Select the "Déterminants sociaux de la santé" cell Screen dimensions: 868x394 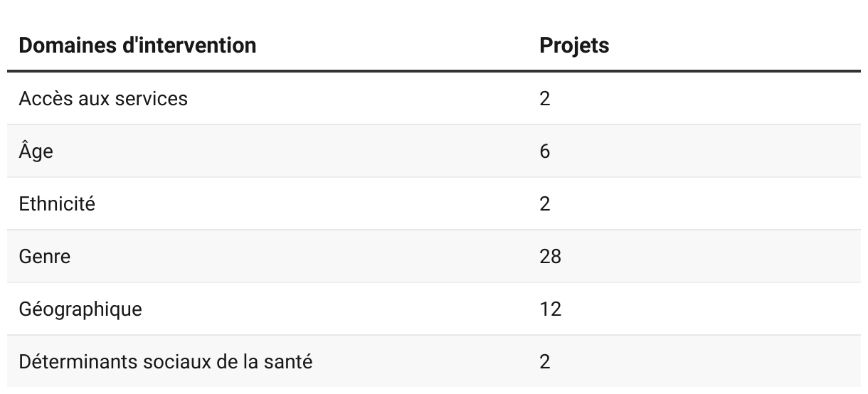[x=166, y=361]
